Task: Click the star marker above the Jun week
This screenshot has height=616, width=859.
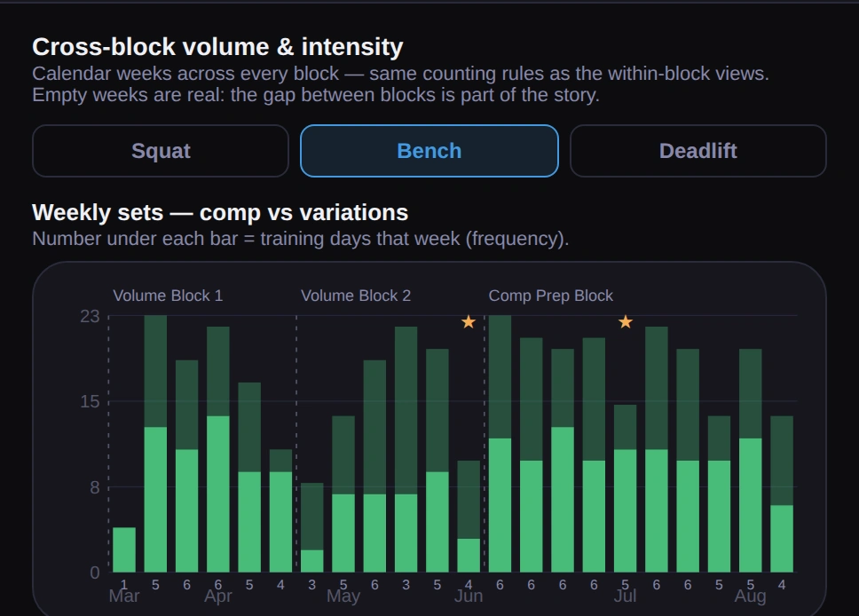Action: click(x=469, y=321)
